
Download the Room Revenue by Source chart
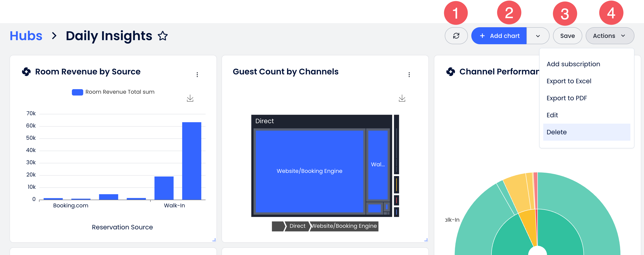click(x=190, y=98)
